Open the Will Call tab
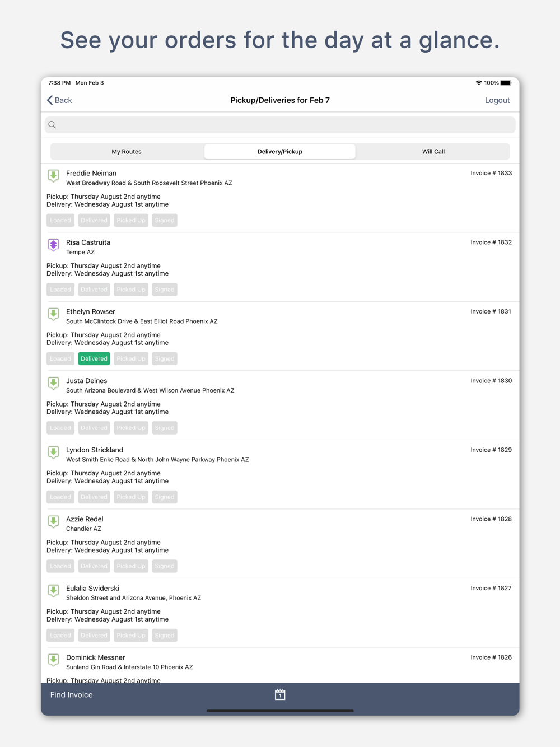Screen dimensions: 560x747 coord(433,152)
